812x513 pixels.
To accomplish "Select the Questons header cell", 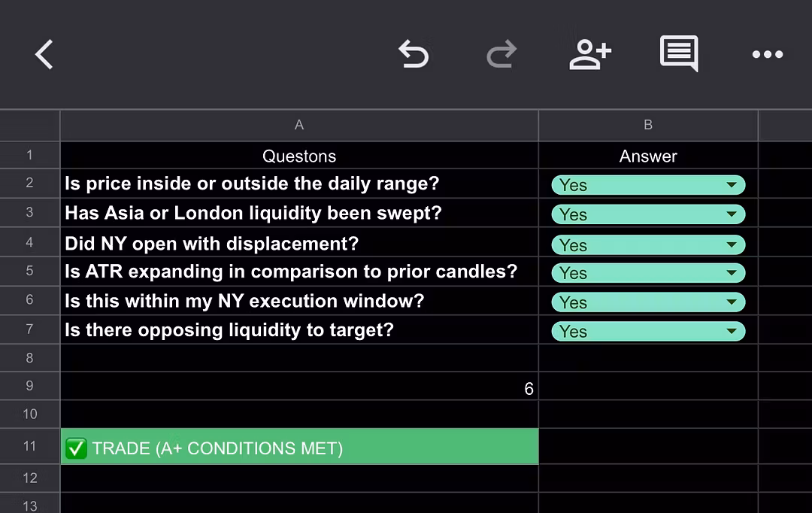I will (299, 156).
